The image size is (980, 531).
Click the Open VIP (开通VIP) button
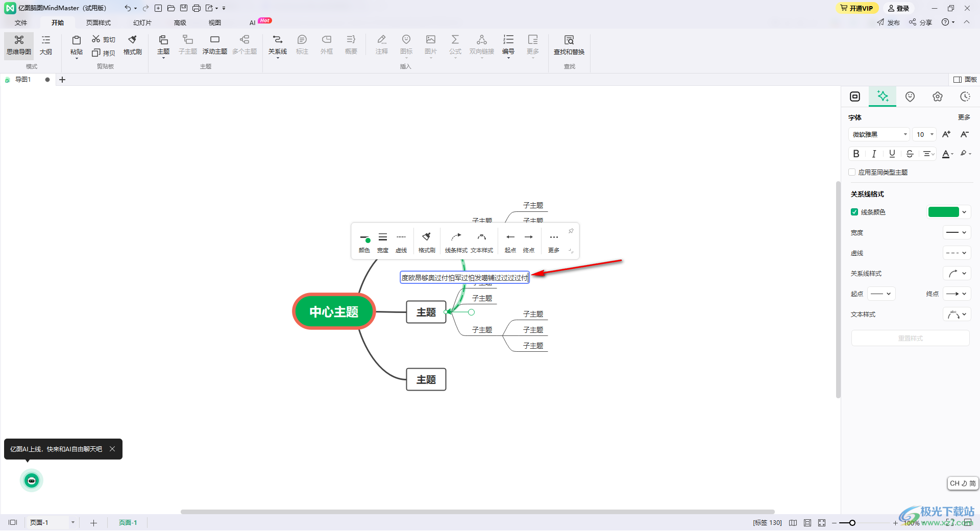point(857,8)
